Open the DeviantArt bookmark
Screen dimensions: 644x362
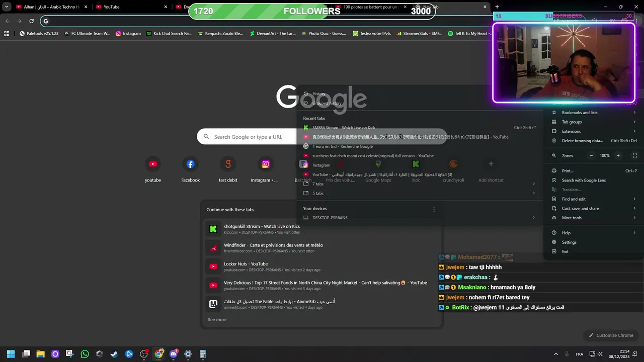pyautogui.click(x=273, y=34)
